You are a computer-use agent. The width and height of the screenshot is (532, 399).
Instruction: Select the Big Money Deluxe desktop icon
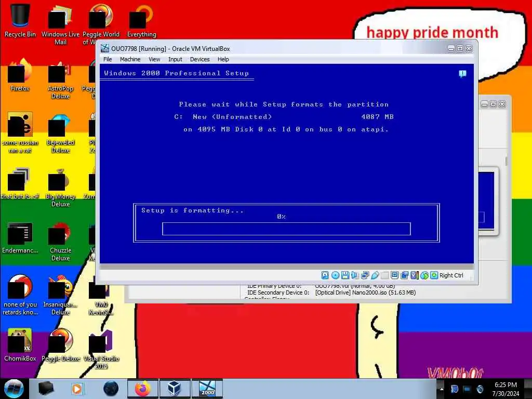[60, 187]
